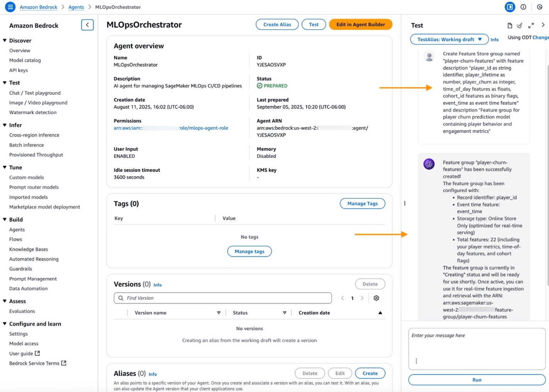Screen dimensions: 549x392
Task: Open the Versions table preferences gear
Action: (x=376, y=298)
